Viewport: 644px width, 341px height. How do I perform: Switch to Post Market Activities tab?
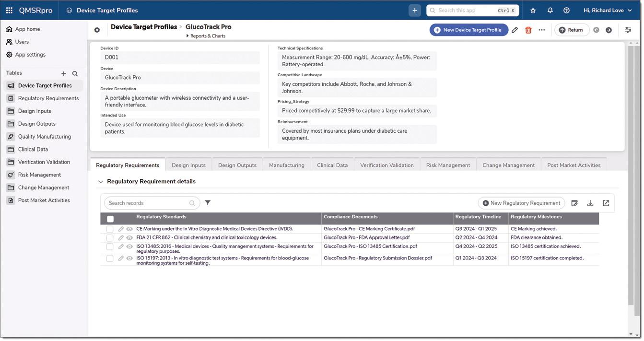[574, 165]
